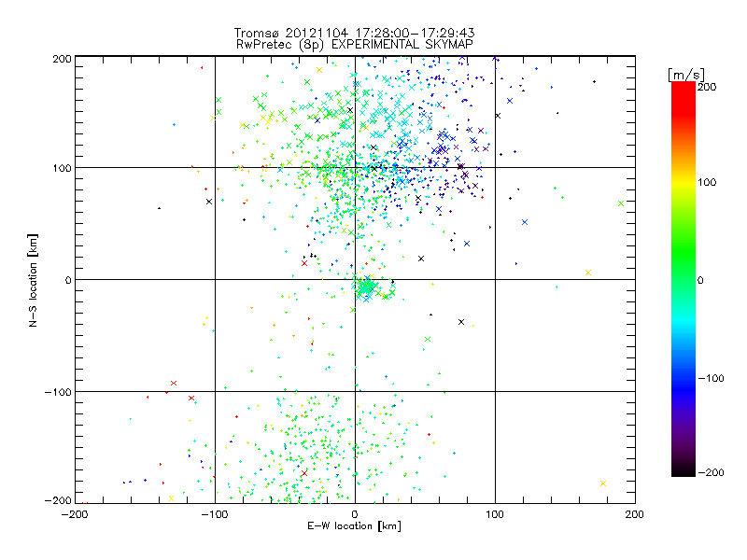
Task: Click the yellow X marker in the bottom-right corner of the plot
Action: point(603,483)
